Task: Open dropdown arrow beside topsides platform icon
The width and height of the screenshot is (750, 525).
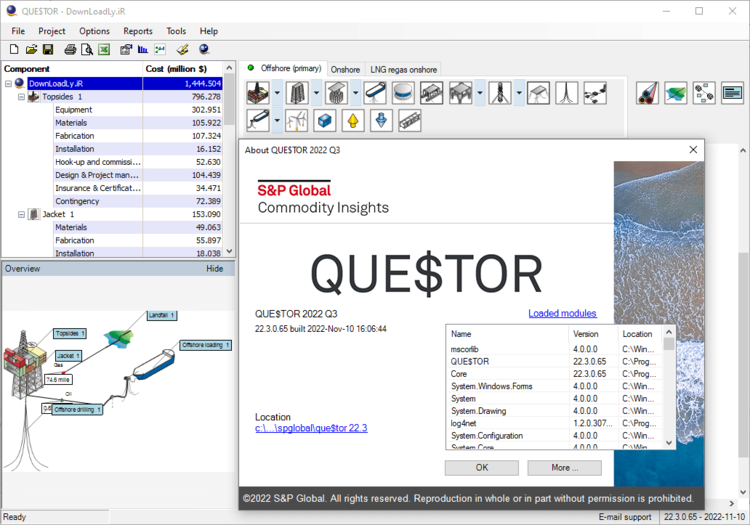Action: click(x=277, y=94)
